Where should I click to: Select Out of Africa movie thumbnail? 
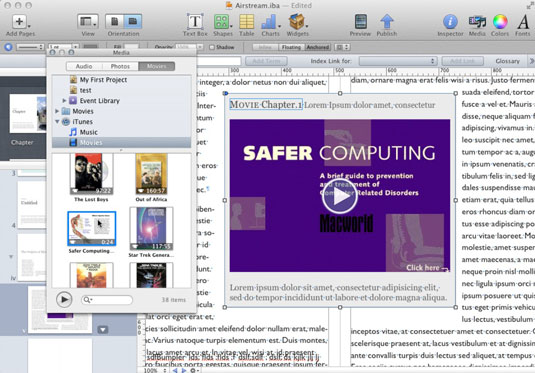click(151, 174)
